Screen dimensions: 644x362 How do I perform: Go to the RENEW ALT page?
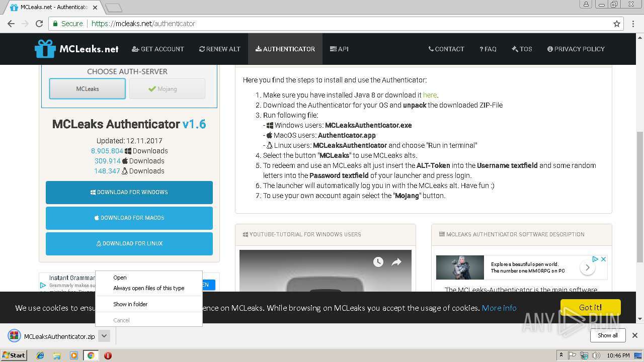(220, 49)
